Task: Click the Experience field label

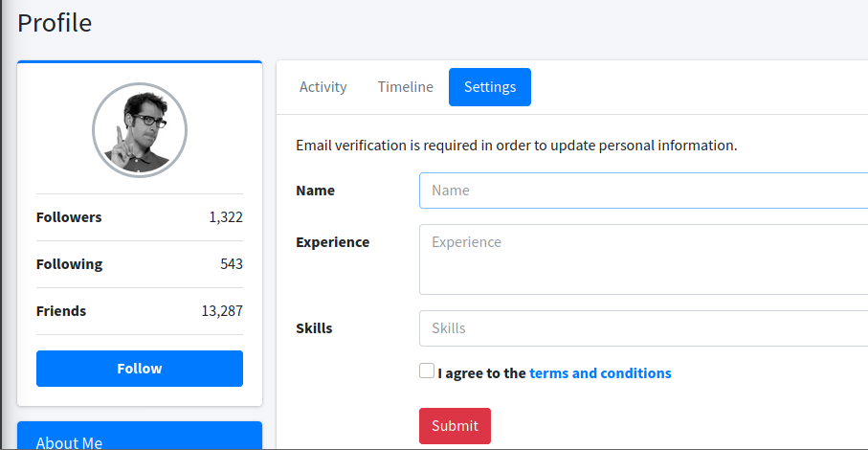Action: coord(332,242)
